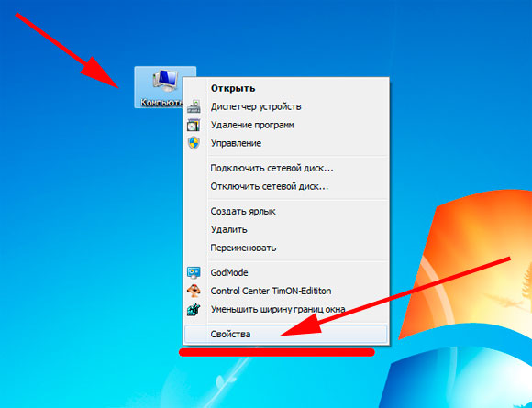Click the Диспетчер устройств icon in menu

click(194, 106)
